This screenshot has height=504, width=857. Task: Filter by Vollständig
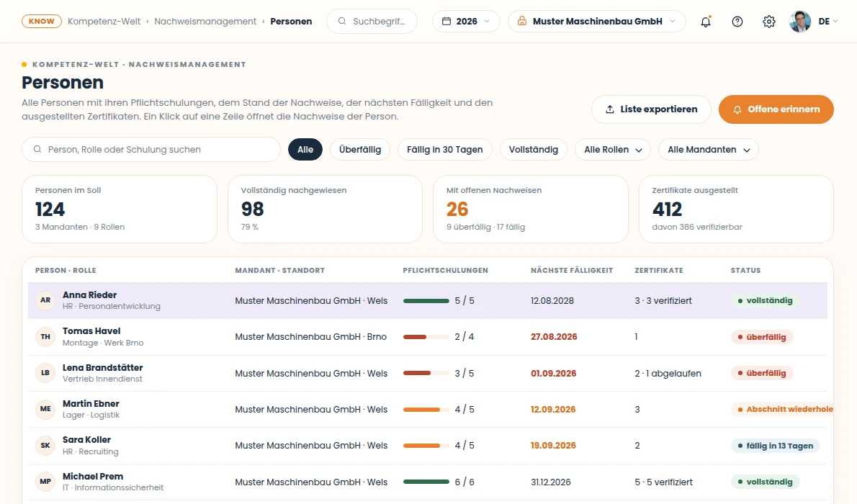point(534,149)
